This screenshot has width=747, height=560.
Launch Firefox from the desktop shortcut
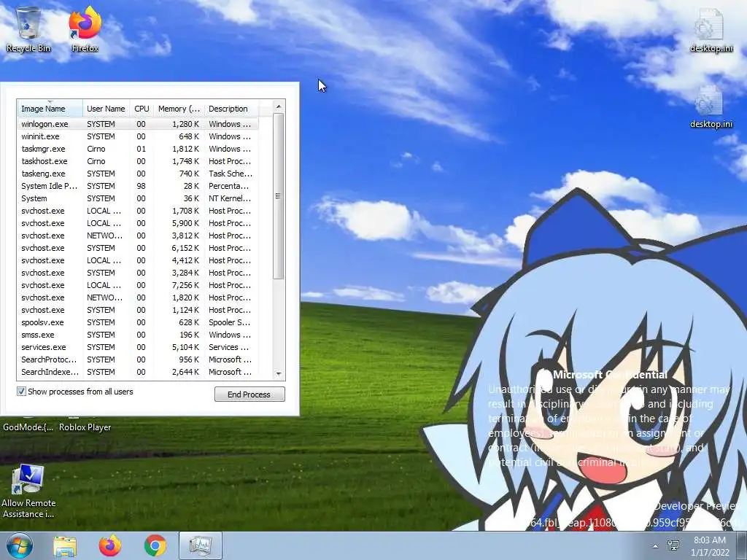pyautogui.click(x=85, y=29)
